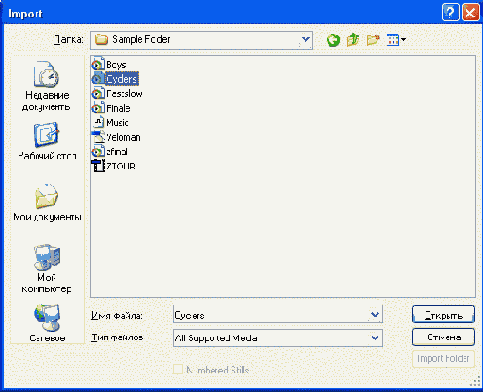Image resolution: width=483 pixels, height=392 pixels.
Task: Open the dialog help question-mark button
Action: (450, 13)
